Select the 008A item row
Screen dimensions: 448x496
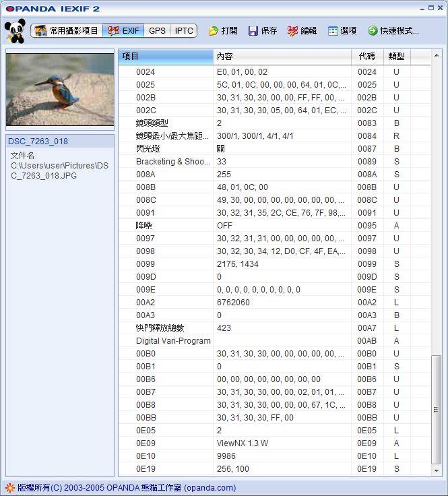pos(274,175)
